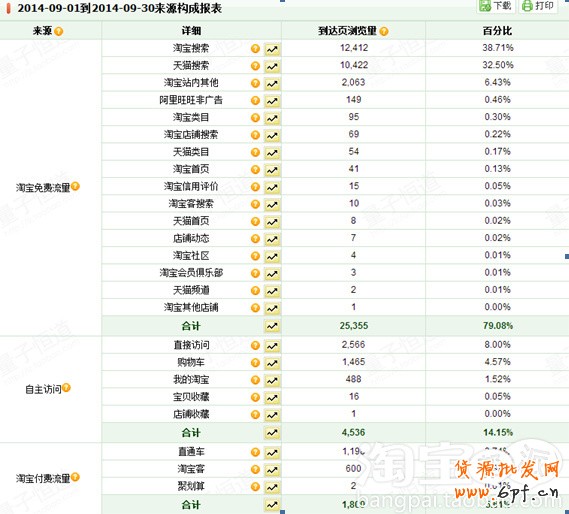Click help icon in 来源 column header

tap(58, 32)
